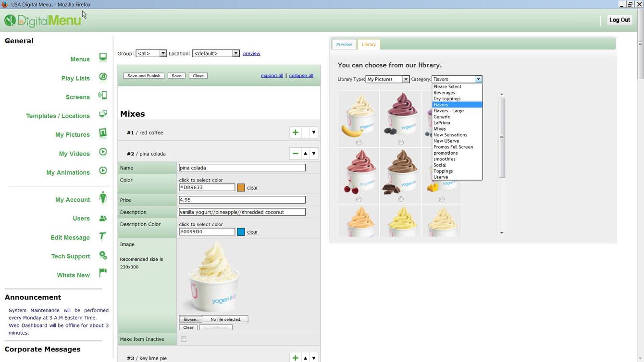This screenshot has width=644, height=362.
Task: Click the Save button
Action: 176,76
